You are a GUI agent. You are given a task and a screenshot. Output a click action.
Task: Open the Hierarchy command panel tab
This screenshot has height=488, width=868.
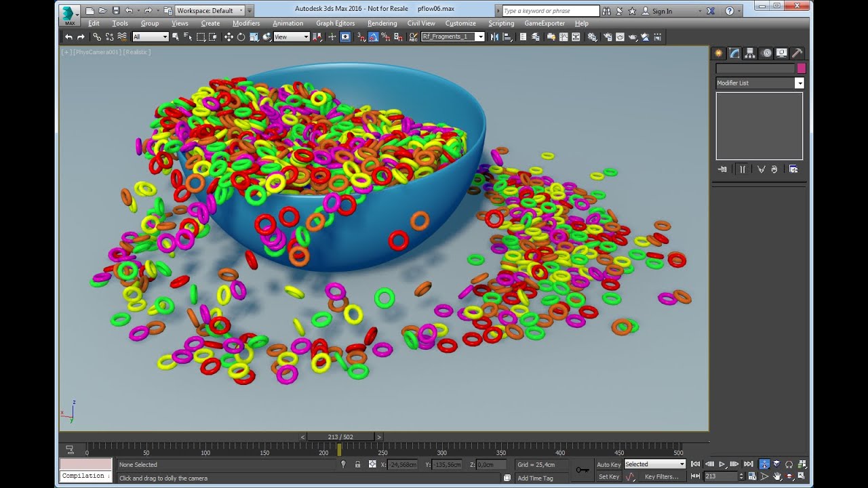coord(750,53)
